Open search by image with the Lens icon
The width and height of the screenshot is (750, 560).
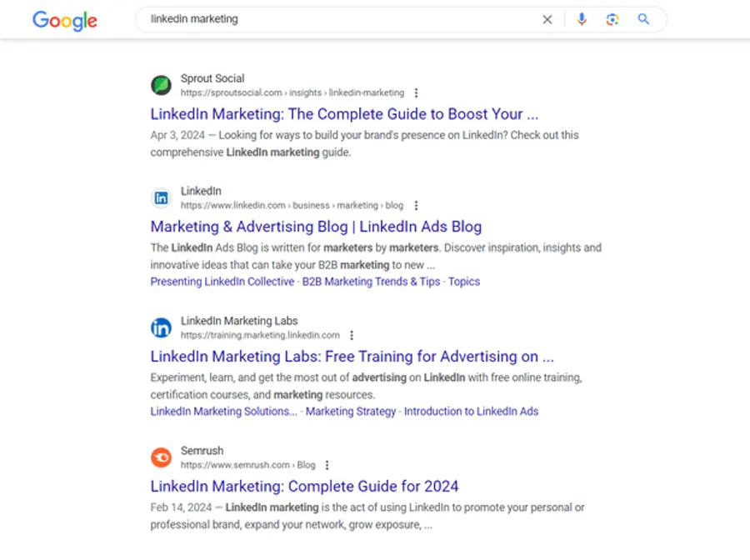pos(612,19)
